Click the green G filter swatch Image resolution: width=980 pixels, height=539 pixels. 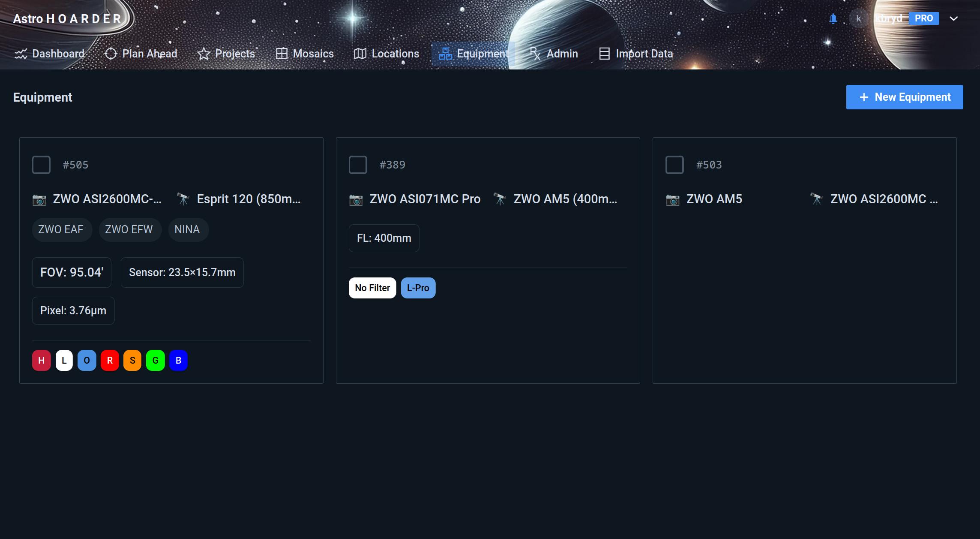pos(155,361)
